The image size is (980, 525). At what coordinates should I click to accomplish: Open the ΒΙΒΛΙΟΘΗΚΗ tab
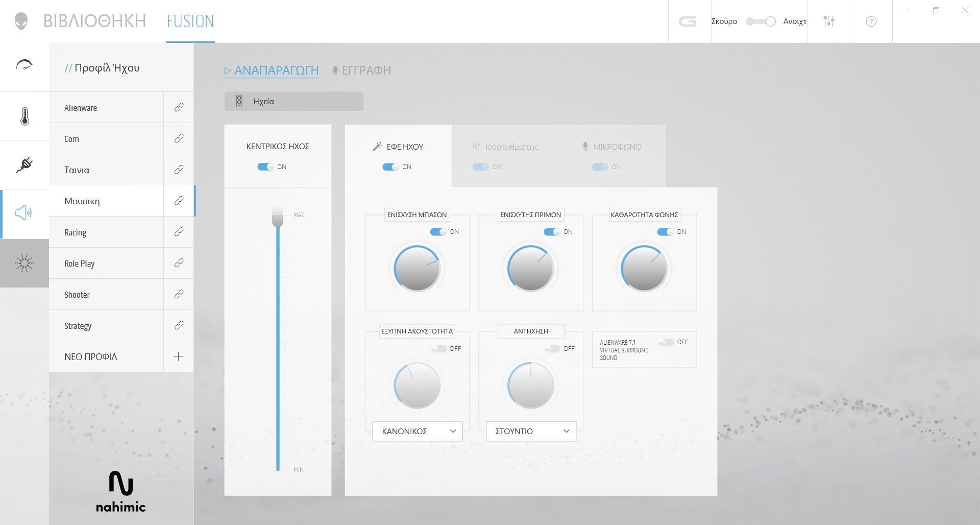point(95,21)
